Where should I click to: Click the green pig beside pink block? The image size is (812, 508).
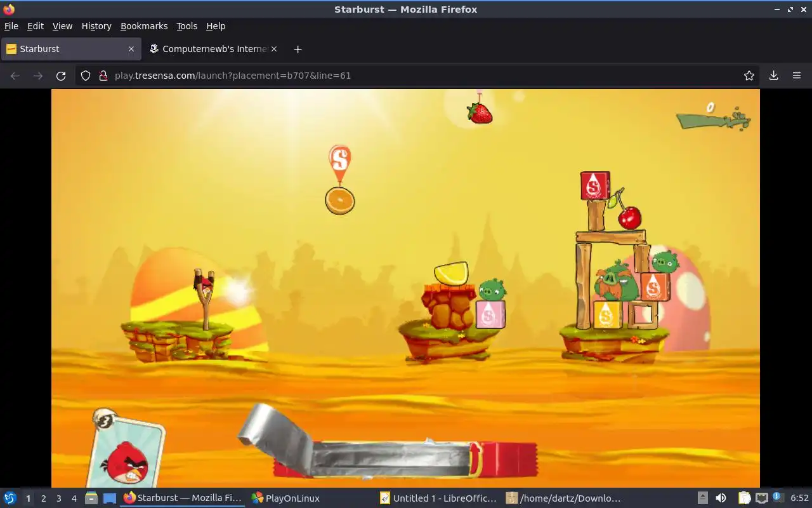492,290
